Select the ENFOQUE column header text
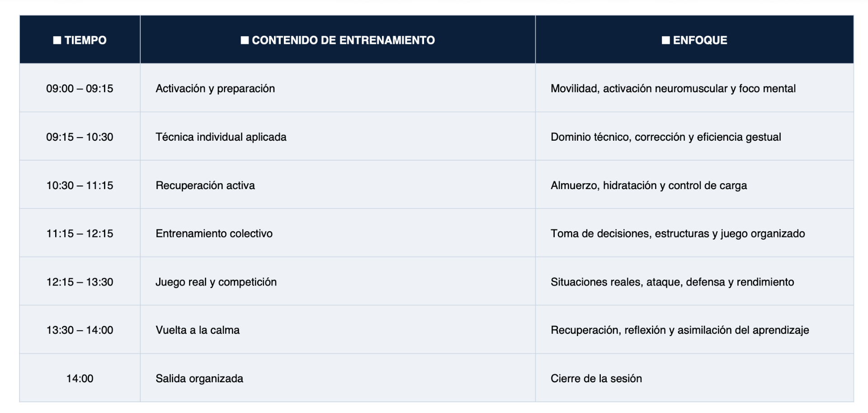This screenshot has height=413, width=868. pyautogui.click(x=700, y=40)
